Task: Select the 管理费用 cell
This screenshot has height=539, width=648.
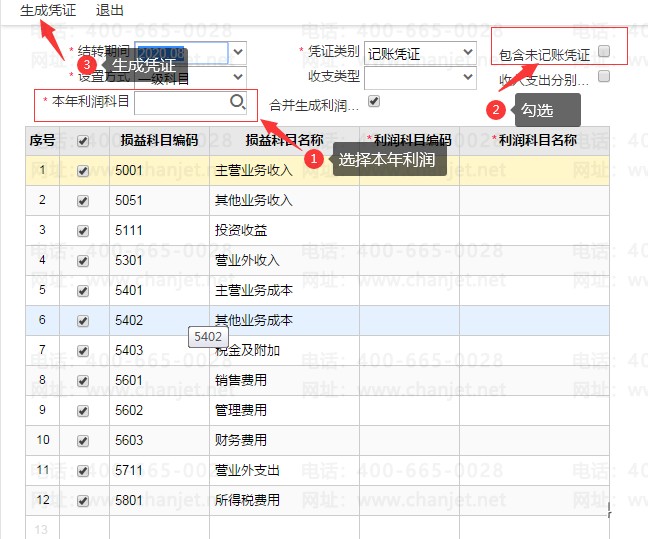Action: [x=284, y=410]
